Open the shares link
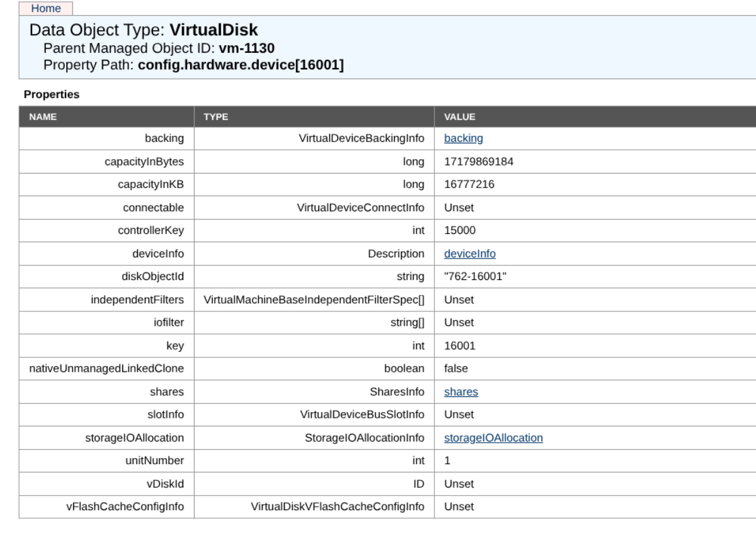This screenshot has height=551, width=756. 461,392
